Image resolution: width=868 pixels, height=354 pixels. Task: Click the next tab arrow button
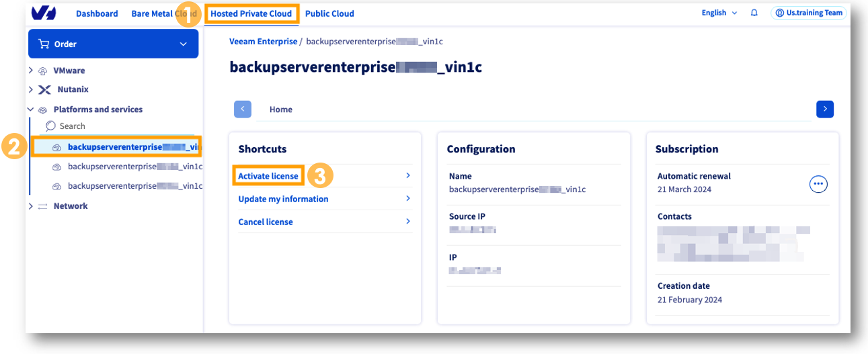[x=825, y=109]
